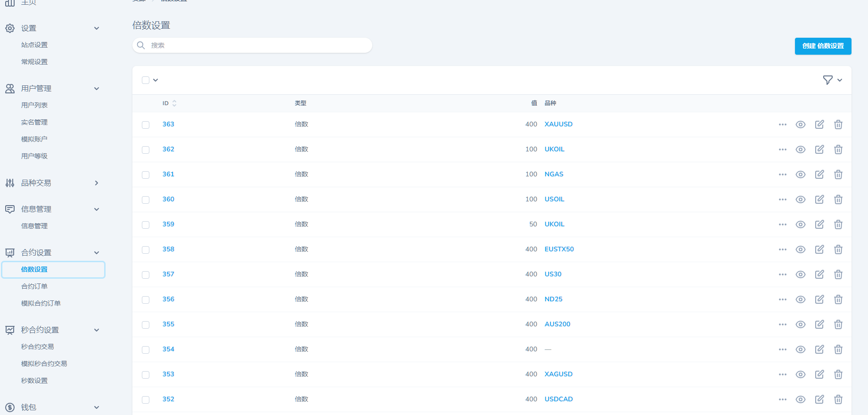Open 合约订单 in the sidebar
The width and height of the screenshot is (868, 415).
[x=34, y=286]
